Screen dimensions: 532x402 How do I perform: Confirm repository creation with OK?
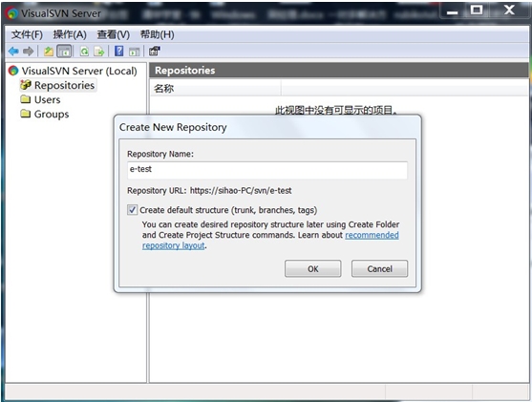pyautogui.click(x=313, y=268)
